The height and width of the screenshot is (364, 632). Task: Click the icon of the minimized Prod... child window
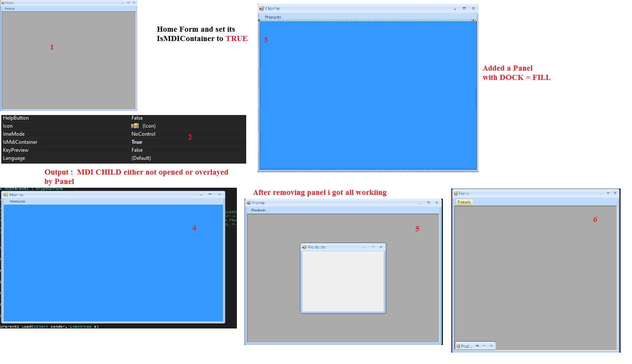(x=458, y=346)
